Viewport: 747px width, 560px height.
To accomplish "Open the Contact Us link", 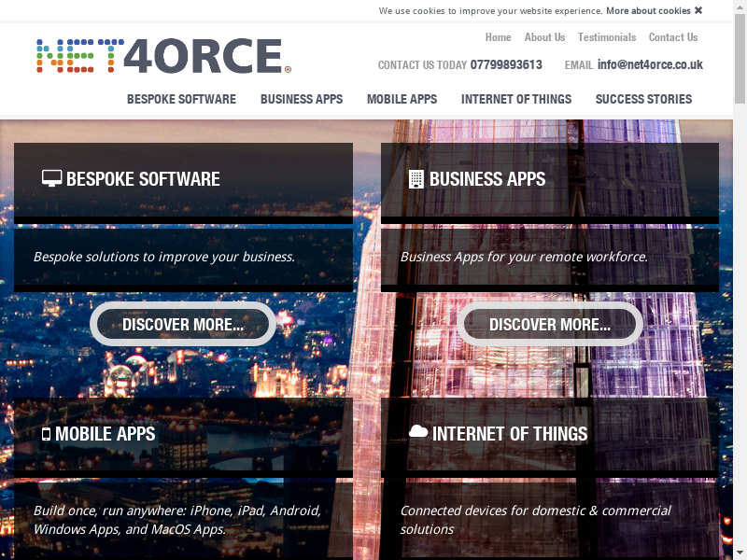I will (672, 37).
